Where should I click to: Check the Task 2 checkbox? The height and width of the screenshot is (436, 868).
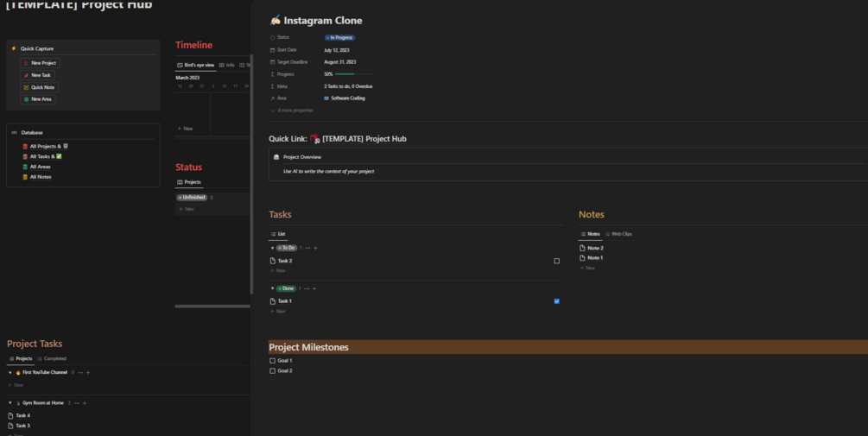pyautogui.click(x=557, y=261)
